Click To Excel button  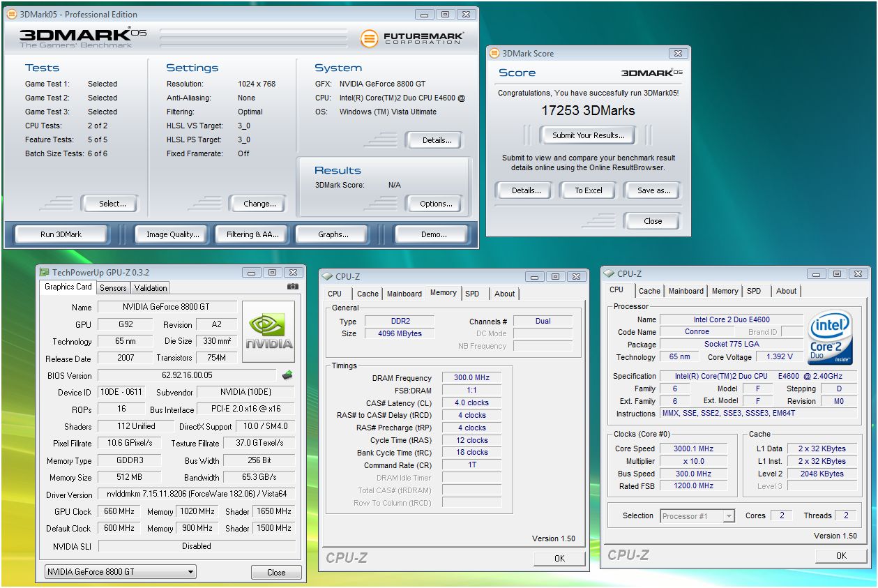click(x=588, y=190)
